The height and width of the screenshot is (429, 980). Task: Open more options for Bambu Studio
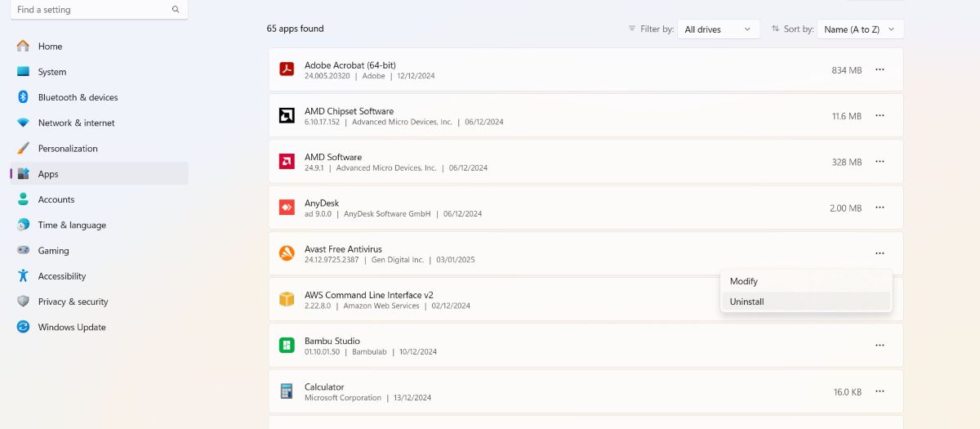coord(880,346)
